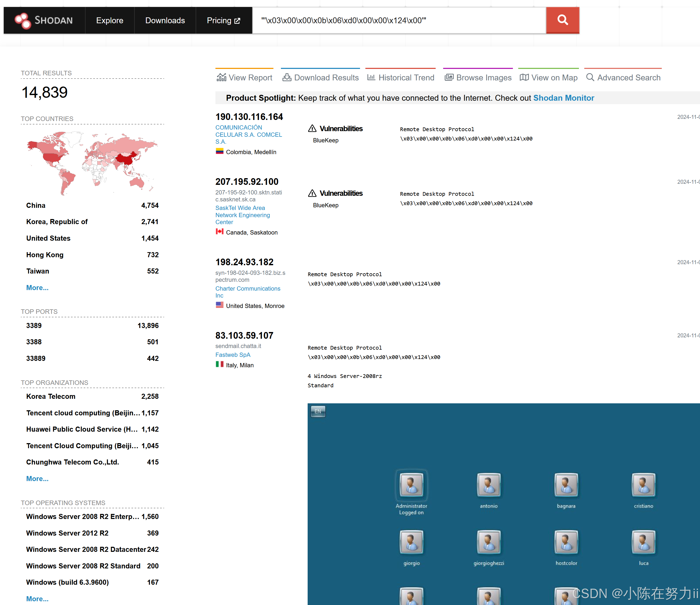
Task: Filter results by port 33889
Action: click(92, 358)
